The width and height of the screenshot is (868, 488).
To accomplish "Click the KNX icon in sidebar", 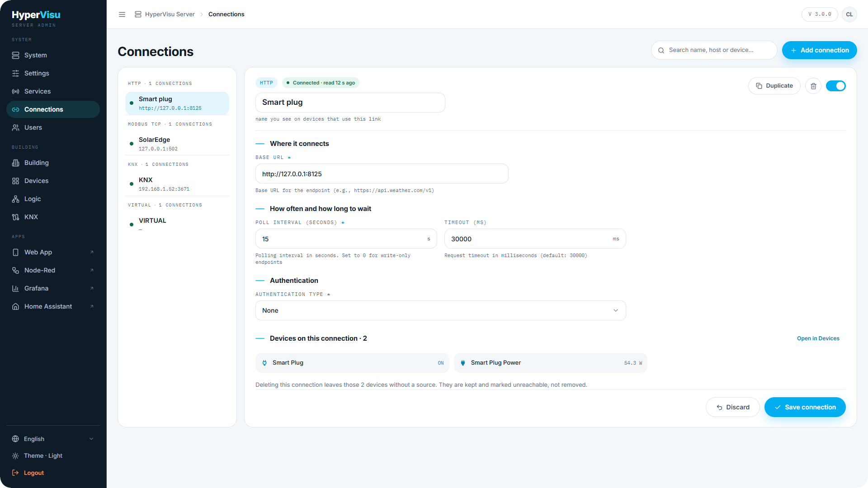I will pyautogui.click(x=15, y=217).
